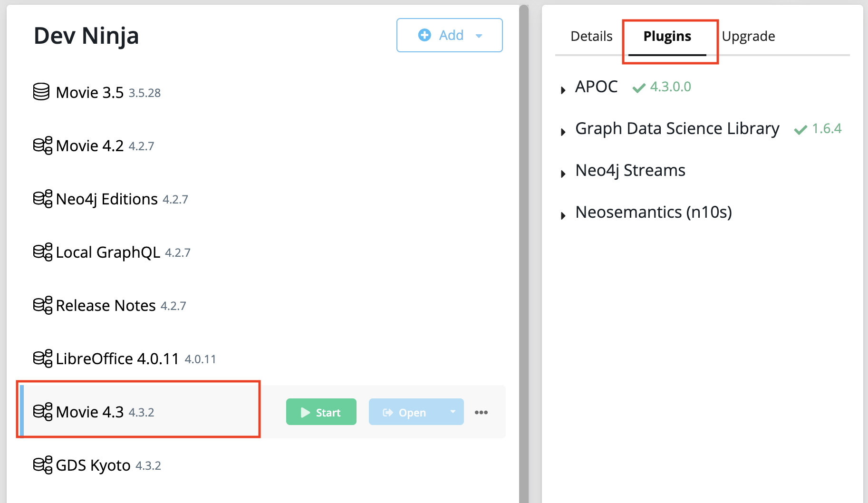868x503 pixels.
Task: Click the LibreOffice 4.0.11 database icon
Action: [x=42, y=358]
